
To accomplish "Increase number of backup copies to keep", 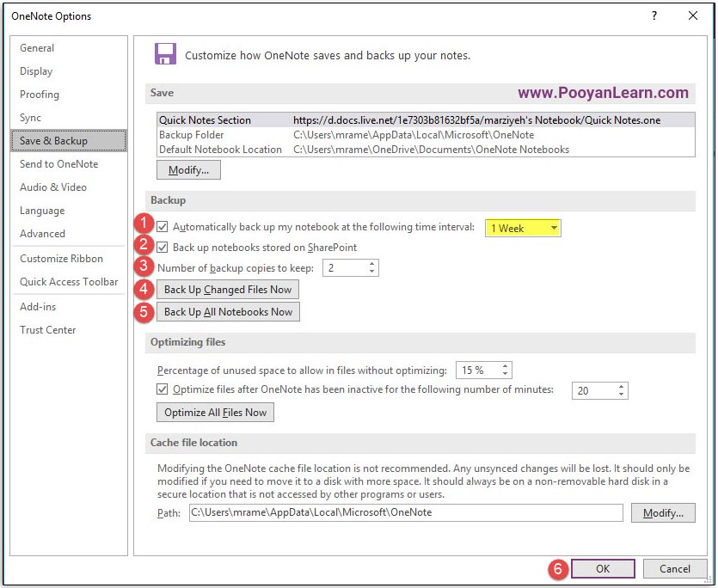I will coord(371,264).
